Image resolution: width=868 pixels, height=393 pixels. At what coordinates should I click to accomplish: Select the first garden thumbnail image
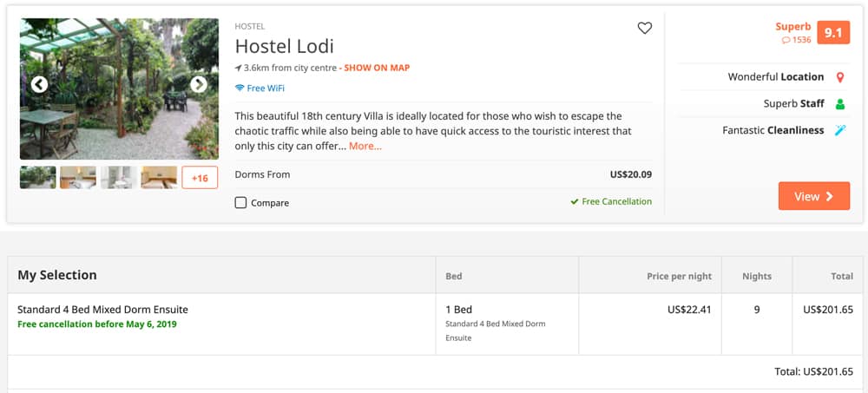coord(37,178)
